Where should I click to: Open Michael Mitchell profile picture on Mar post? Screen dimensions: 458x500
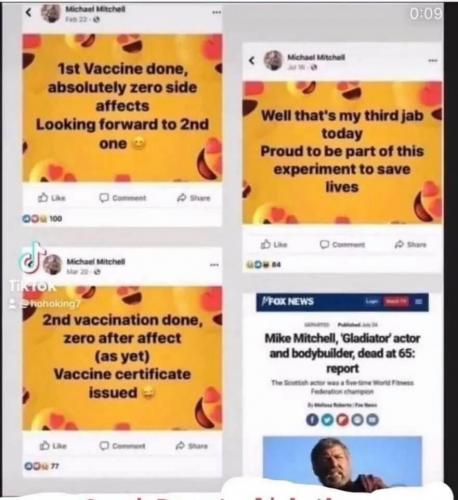point(53,265)
